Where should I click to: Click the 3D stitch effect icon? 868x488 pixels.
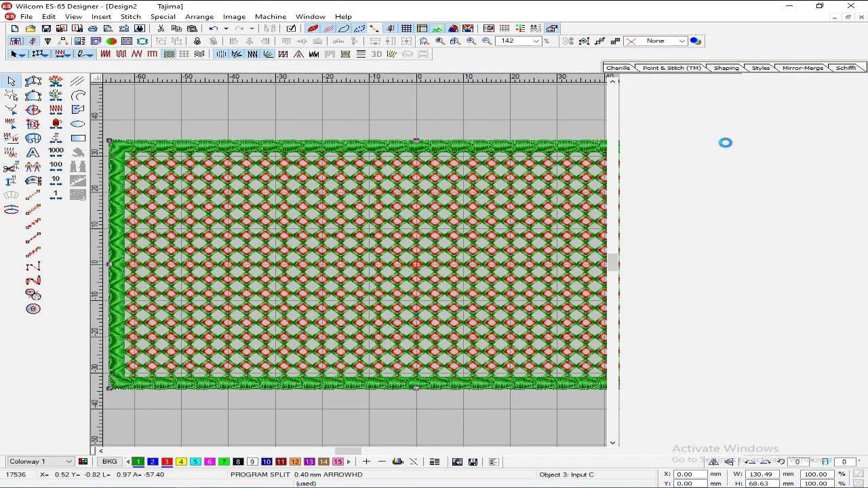coord(376,54)
